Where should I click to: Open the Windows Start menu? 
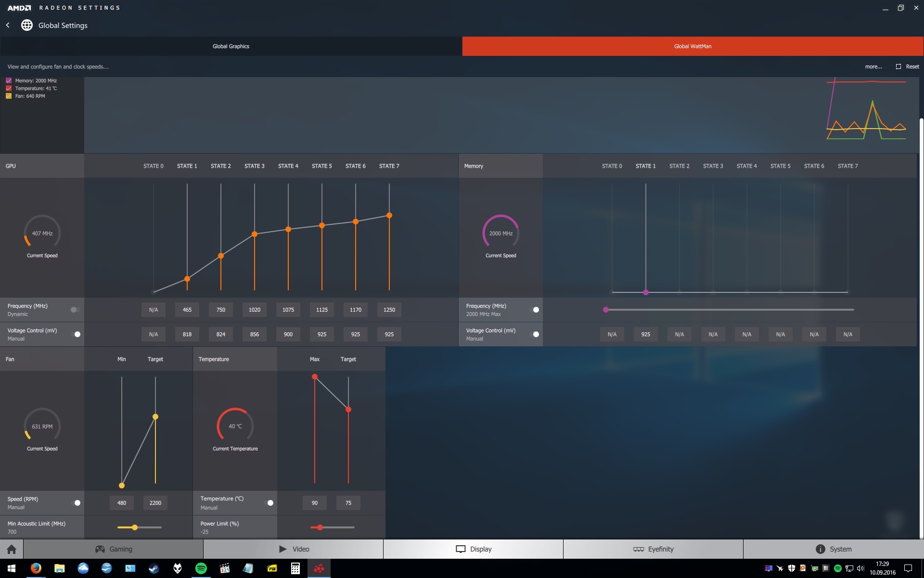12,568
